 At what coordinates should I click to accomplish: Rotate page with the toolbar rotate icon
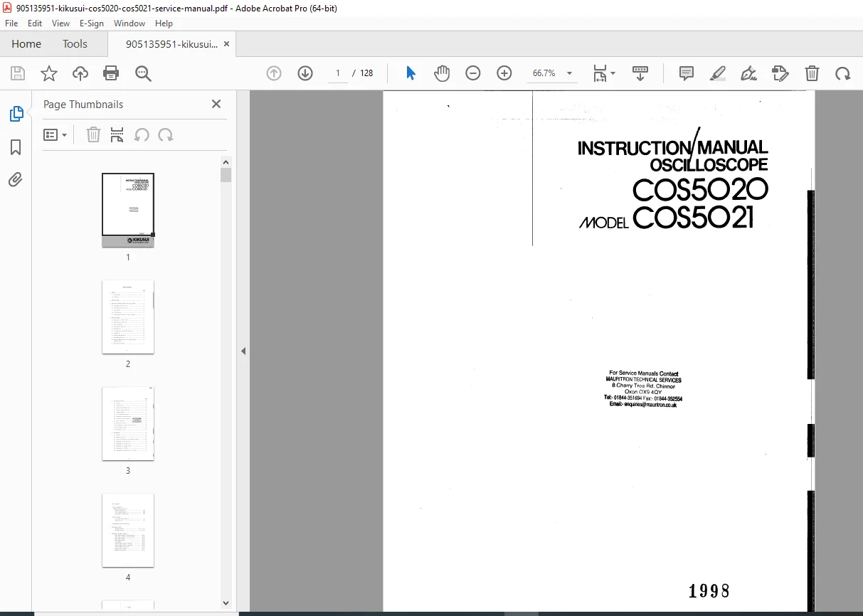pos(843,73)
